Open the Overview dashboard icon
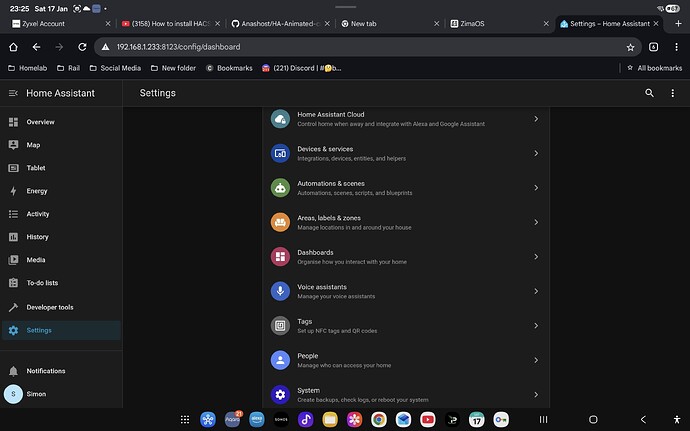The width and height of the screenshot is (690, 431). coord(14,122)
